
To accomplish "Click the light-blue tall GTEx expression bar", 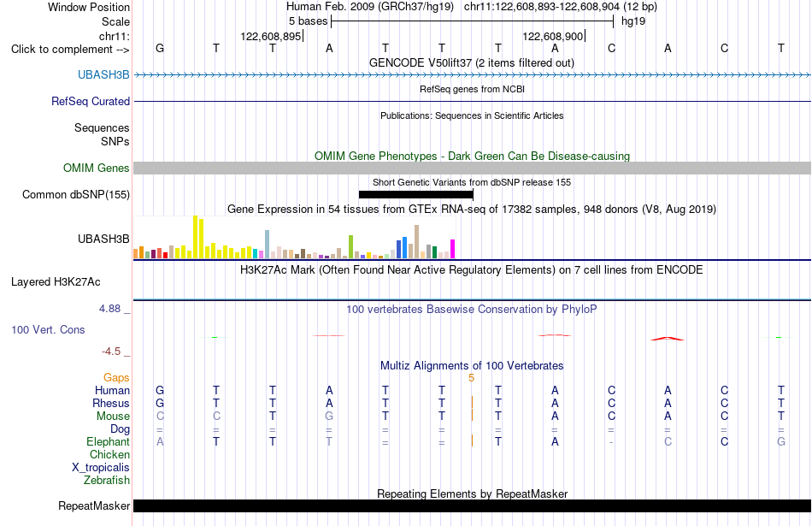I will point(268,244).
